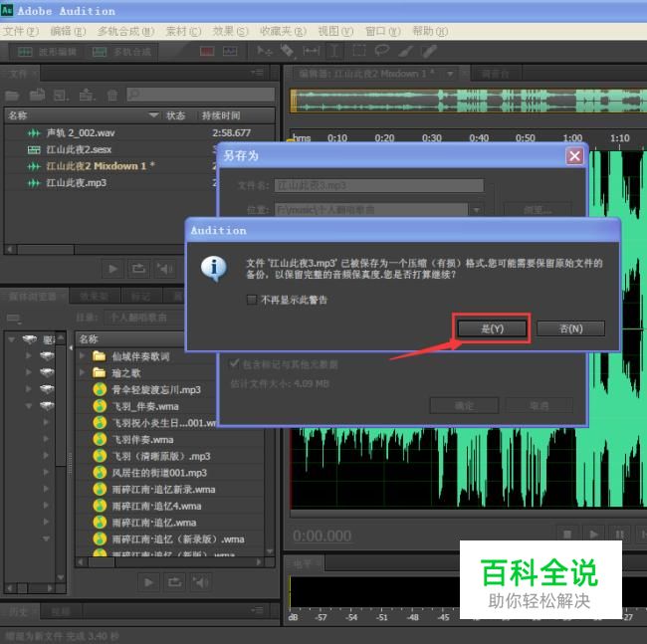
Task: Select the Time Selection I-beam tool
Action: coord(334,51)
